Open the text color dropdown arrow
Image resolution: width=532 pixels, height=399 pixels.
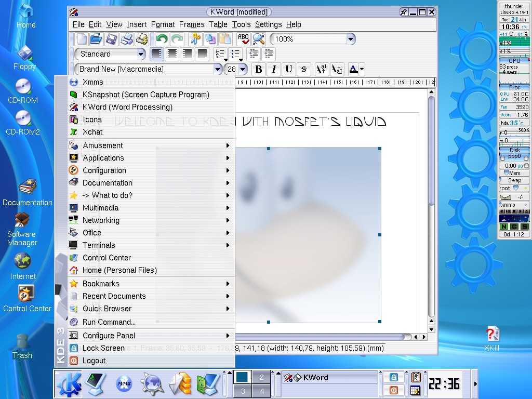(362, 69)
